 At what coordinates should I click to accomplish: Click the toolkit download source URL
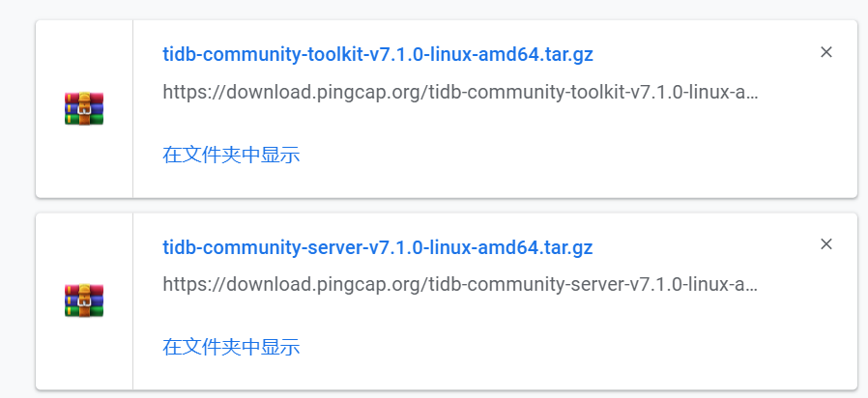point(460,93)
